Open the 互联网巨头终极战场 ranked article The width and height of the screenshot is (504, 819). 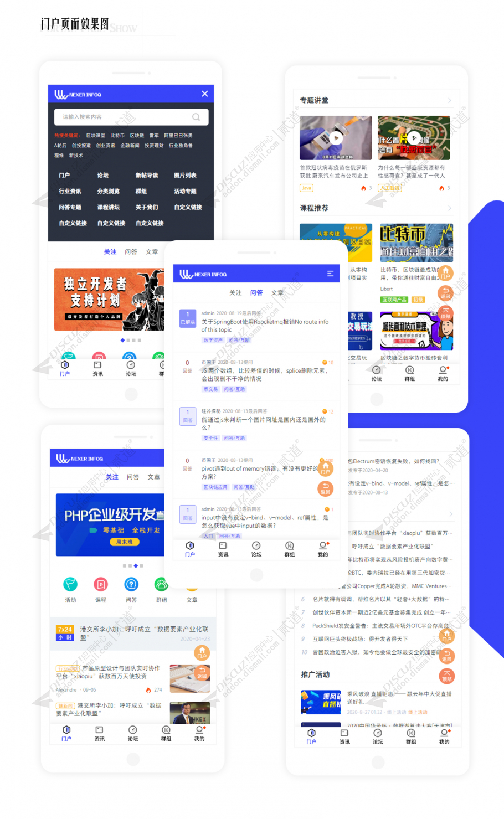[361, 638]
